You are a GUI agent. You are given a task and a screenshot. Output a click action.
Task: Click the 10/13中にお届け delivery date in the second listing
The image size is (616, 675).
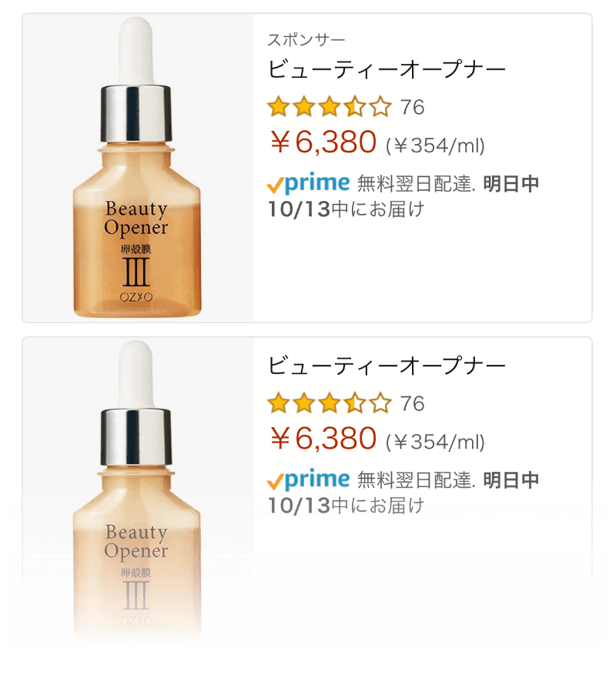pyautogui.click(x=346, y=506)
